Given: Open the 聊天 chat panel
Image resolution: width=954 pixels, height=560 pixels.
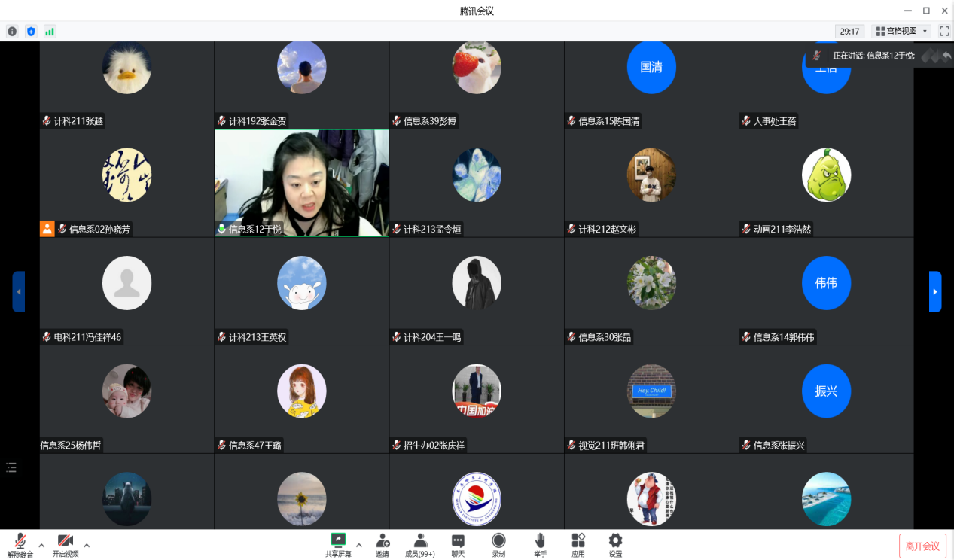Looking at the screenshot, I should coord(458,540).
